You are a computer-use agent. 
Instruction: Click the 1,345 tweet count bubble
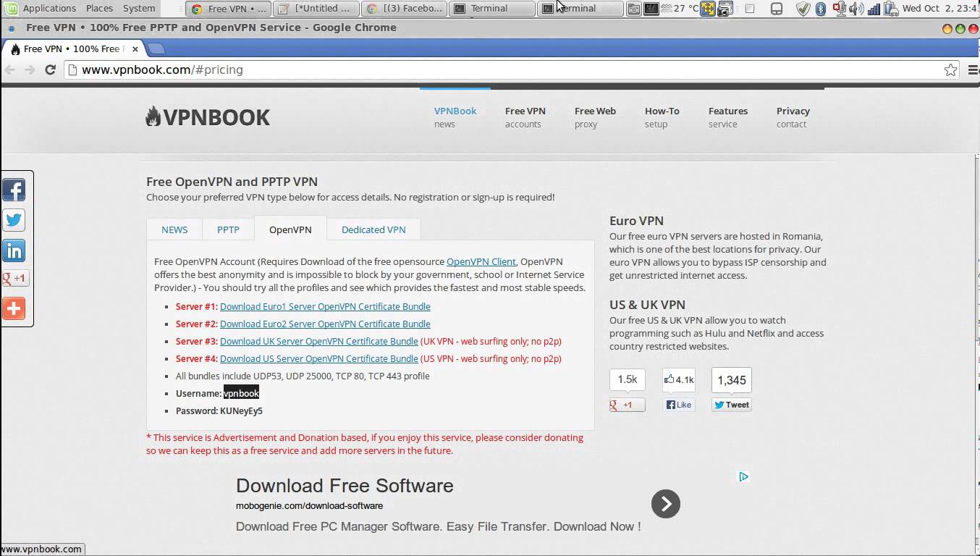(732, 380)
